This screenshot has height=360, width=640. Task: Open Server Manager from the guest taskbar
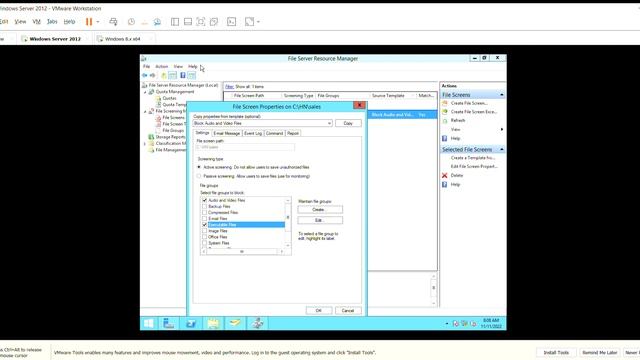click(169, 323)
